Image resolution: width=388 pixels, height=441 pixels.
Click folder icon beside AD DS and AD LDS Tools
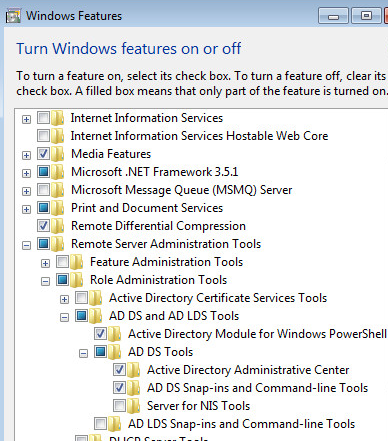point(96,316)
